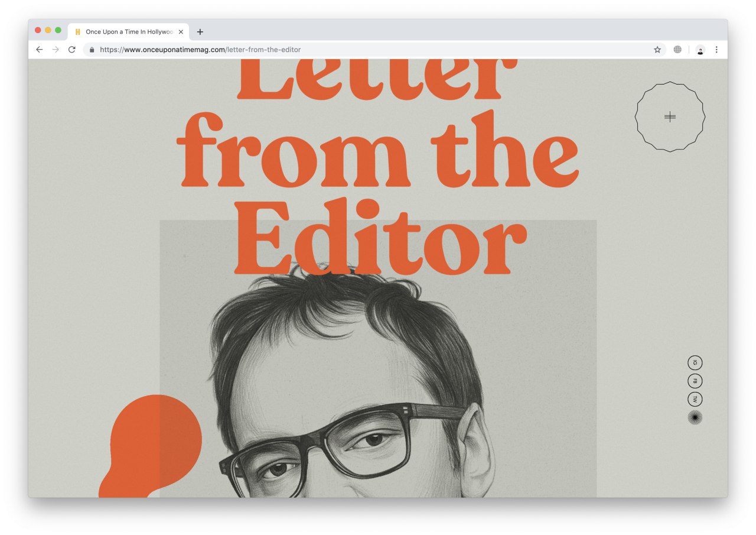Screen dimensions: 756x535
Task: Click the black starburst icon below TW
Action: [x=695, y=417]
